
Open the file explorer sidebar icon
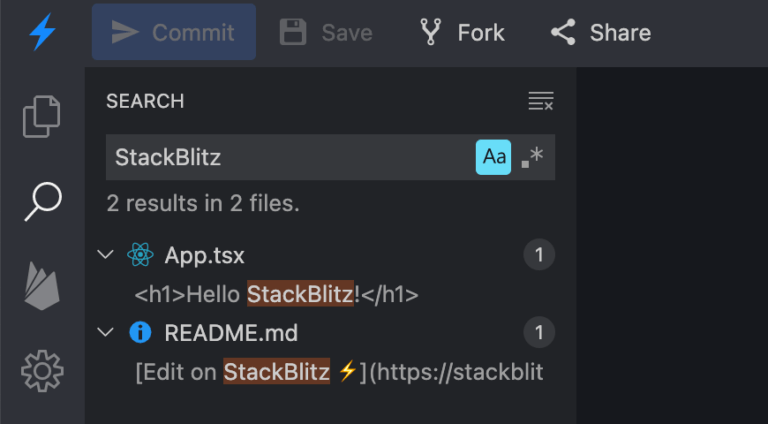tap(42, 117)
